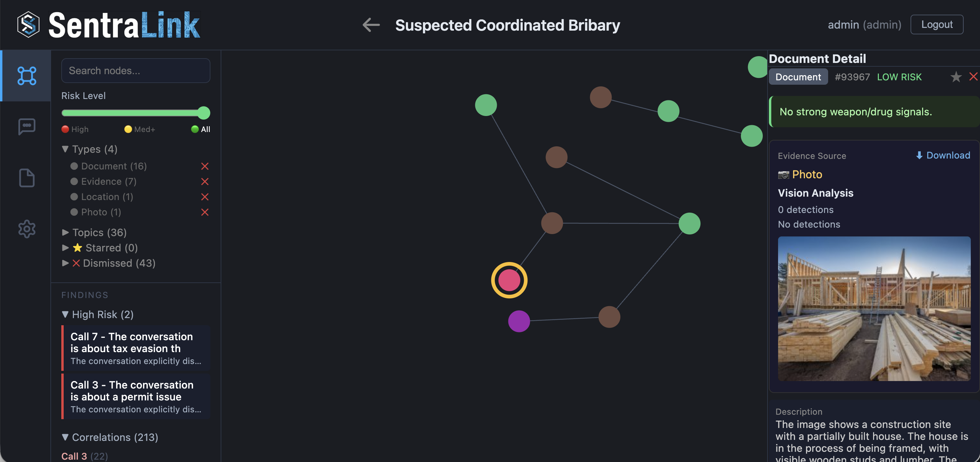The height and width of the screenshot is (462, 980).
Task: Click inside the Search nodes field
Action: pos(136,70)
